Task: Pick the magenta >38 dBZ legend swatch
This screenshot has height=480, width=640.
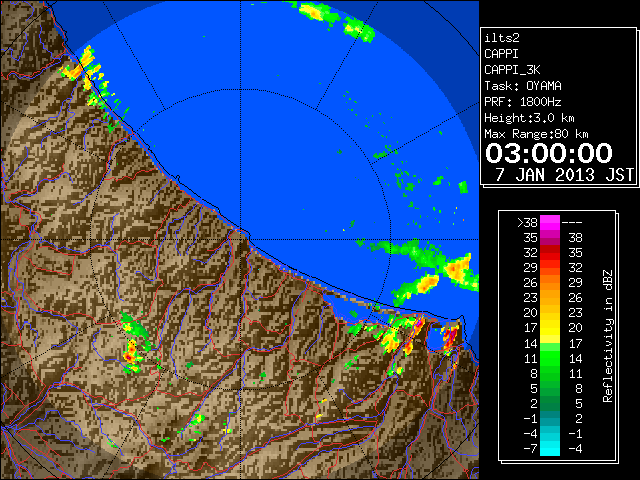Action: pyautogui.click(x=550, y=222)
